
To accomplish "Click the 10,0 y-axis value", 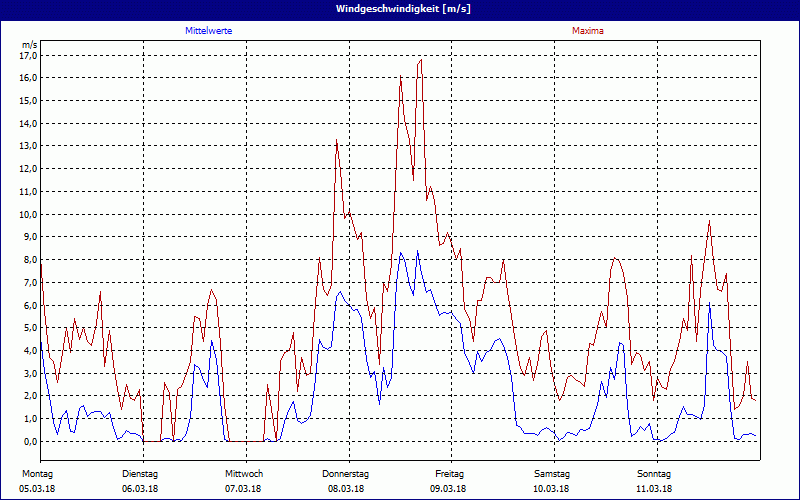I will pos(28,214).
